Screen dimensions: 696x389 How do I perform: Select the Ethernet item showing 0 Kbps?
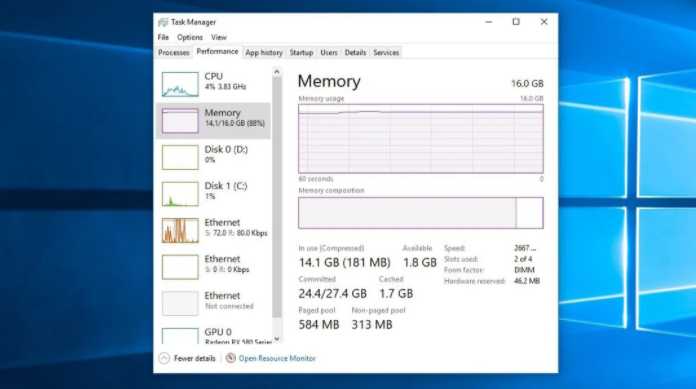(214, 267)
